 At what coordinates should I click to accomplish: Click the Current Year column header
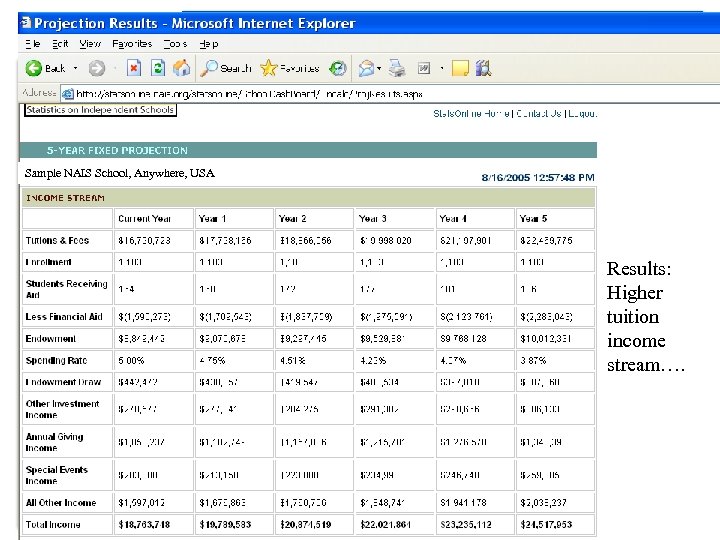(144, 219)
